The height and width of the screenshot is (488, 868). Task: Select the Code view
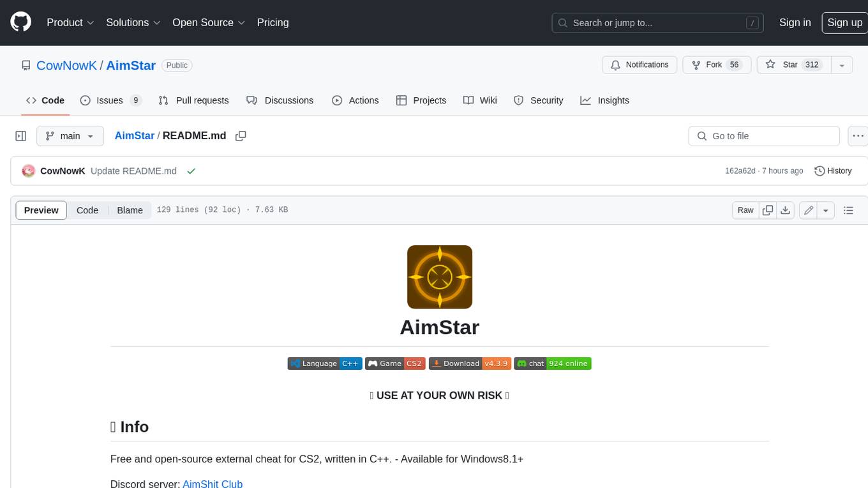tap(87, 210)
